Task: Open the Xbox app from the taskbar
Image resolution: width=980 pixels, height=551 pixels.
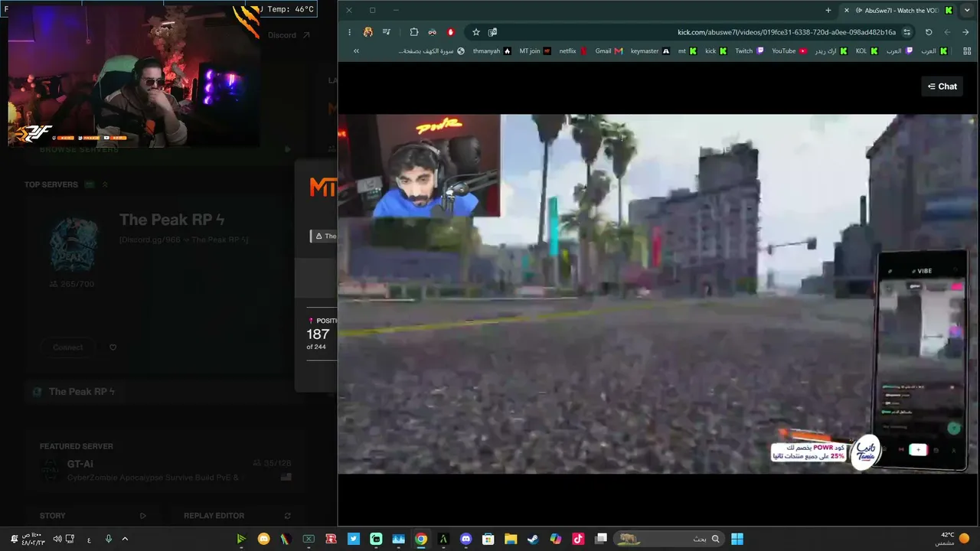Action: pyautogui.click(x=309, y=539)
